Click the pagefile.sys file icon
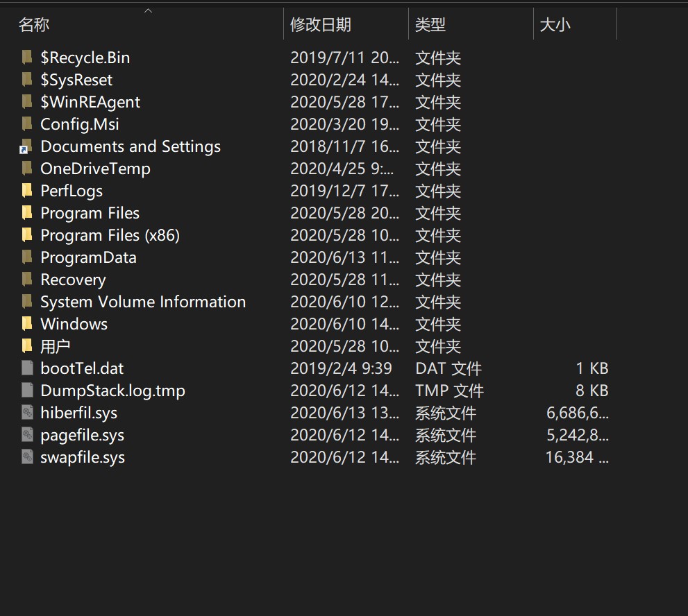The image size is (688, 616). click(27, 434)
